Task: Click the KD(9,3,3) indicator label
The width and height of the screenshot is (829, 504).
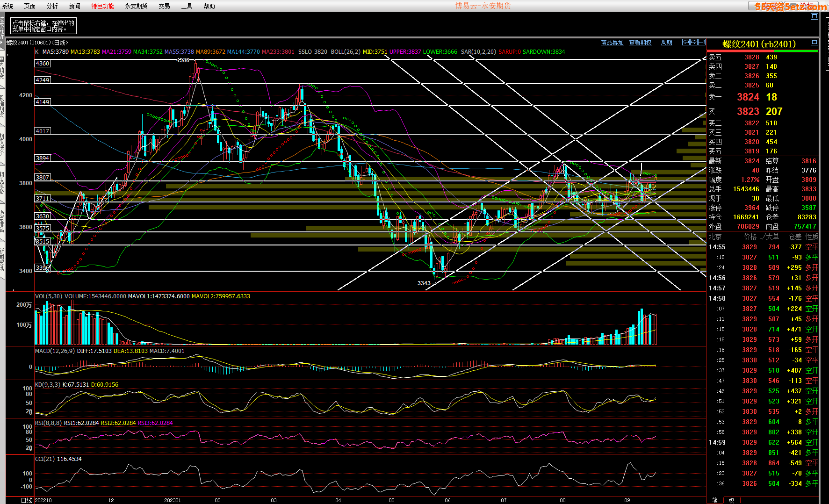Action: tap(48, 385)
